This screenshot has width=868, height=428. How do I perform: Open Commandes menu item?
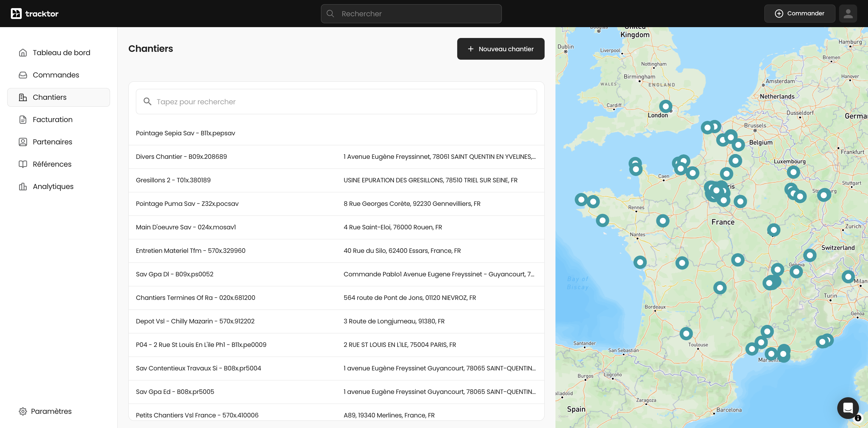pyautogui.click(x=59, y=75)
